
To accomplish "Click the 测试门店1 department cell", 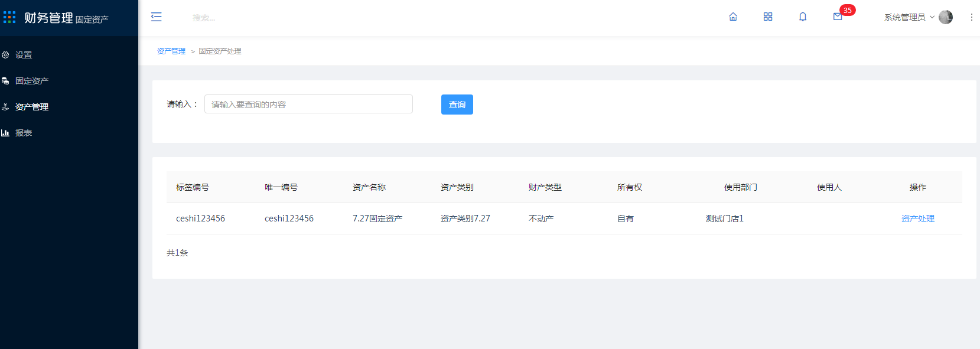I will click(x=725, y=218).
